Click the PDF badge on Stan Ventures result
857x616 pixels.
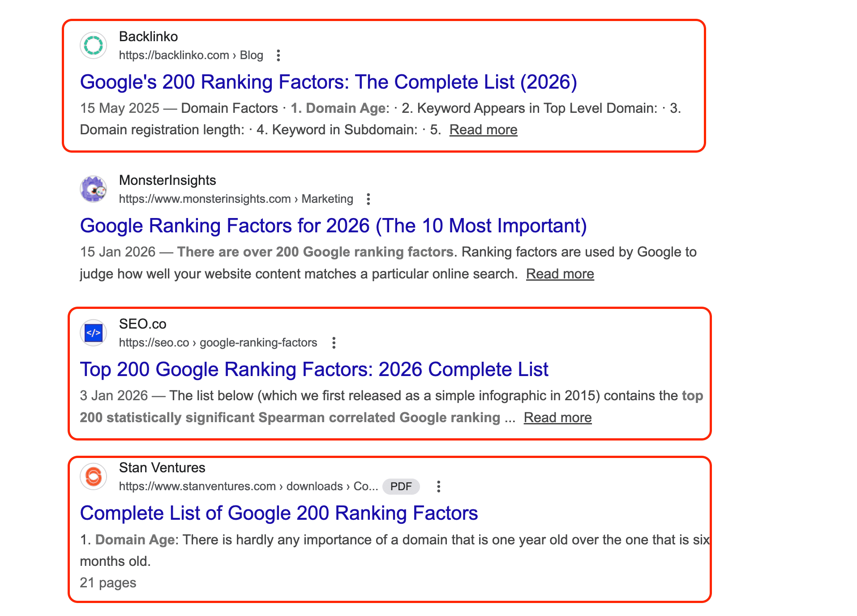point(401,486)
